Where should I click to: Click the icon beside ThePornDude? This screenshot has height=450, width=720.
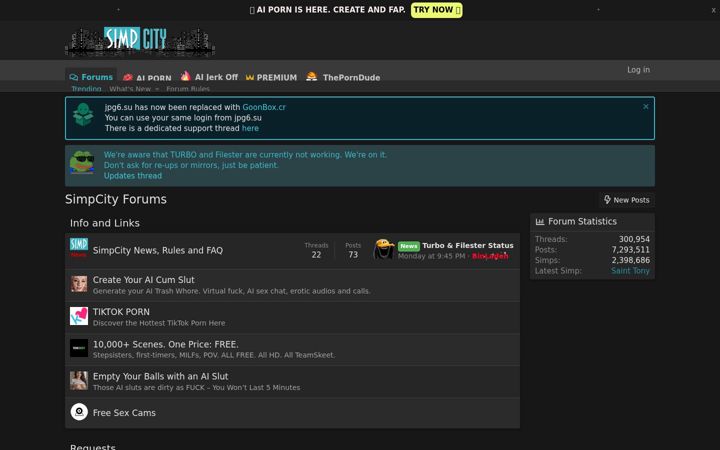311,76
